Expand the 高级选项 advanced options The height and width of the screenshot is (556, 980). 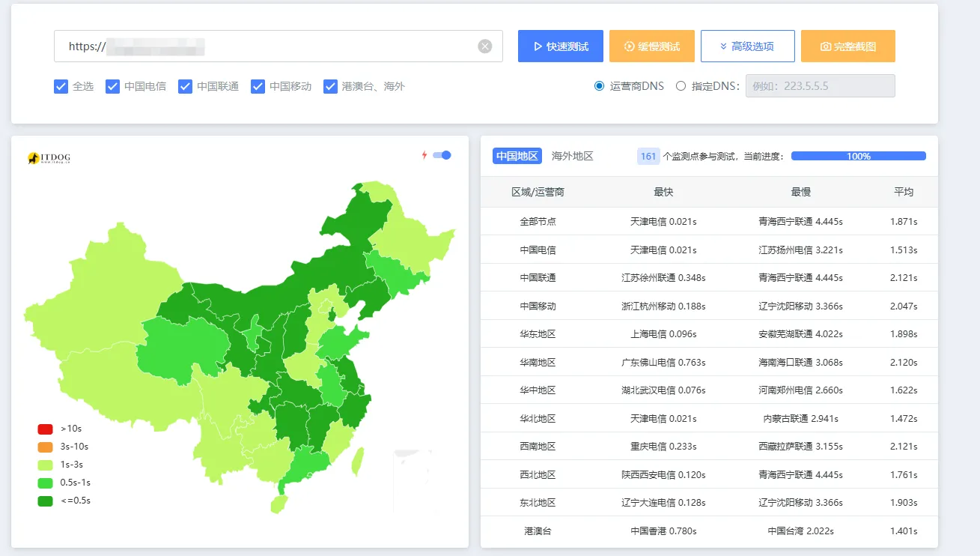(746, 46)
